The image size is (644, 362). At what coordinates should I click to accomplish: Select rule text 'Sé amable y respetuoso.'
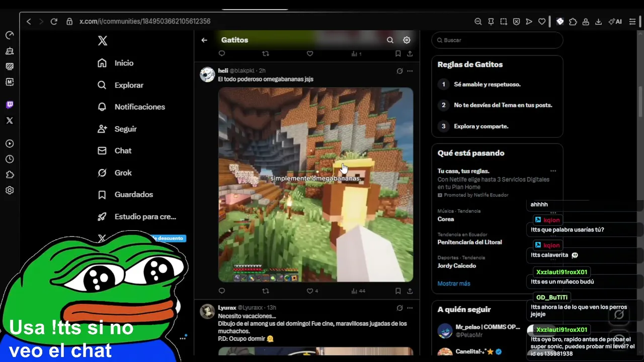click(487, 84)
